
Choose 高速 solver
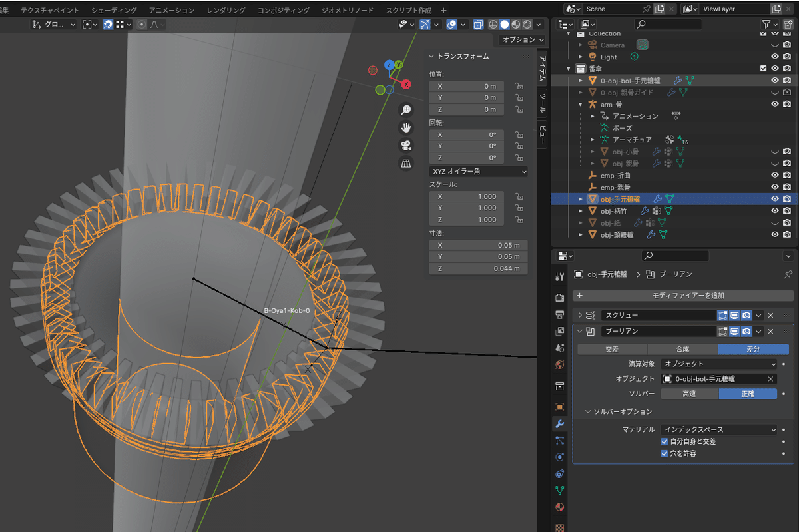[689, 394]
